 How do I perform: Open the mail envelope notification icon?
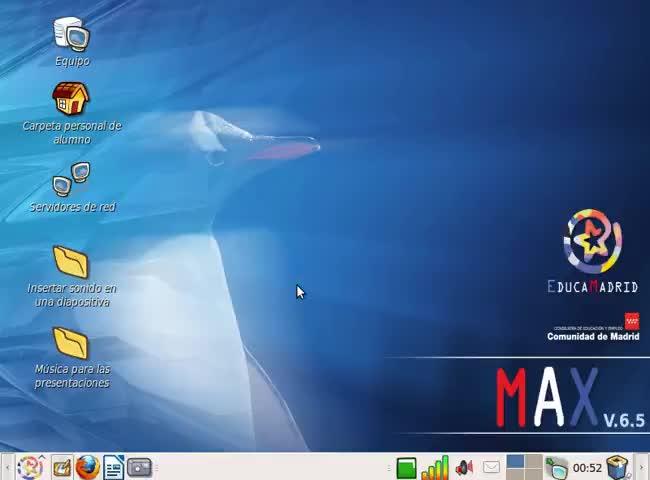pos(491,467)
